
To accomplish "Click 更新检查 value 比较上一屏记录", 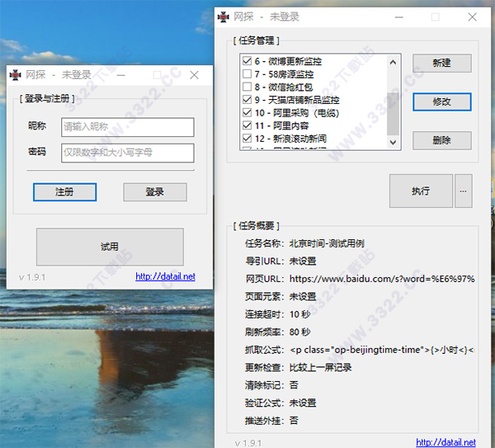I will (x=320, y=367).
